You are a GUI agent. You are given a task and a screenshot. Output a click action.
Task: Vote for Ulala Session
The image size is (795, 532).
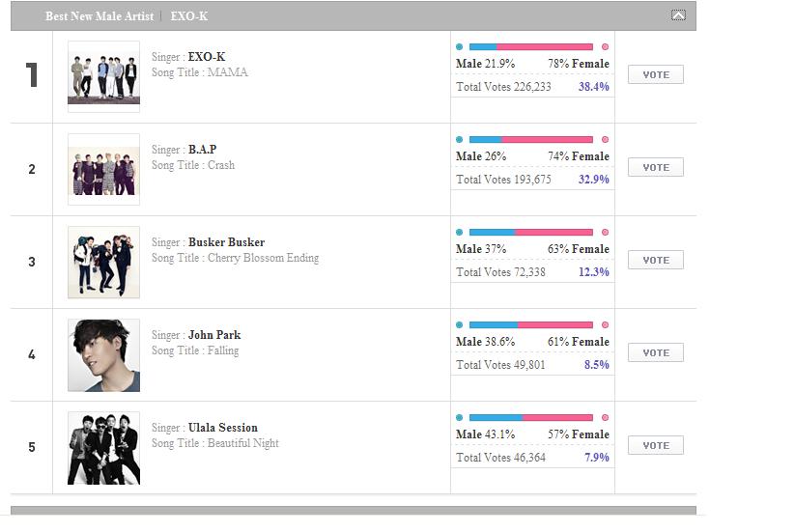click(656, 445)
